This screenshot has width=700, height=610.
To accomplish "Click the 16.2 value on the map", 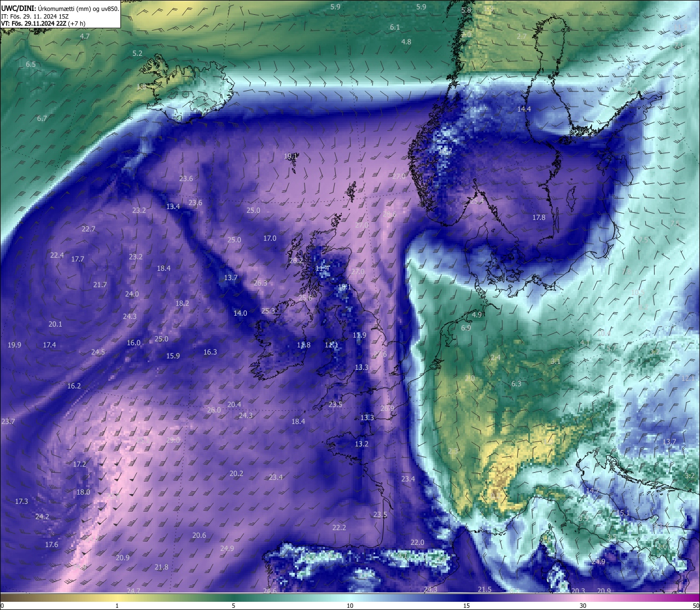I will tap(74, 386).
